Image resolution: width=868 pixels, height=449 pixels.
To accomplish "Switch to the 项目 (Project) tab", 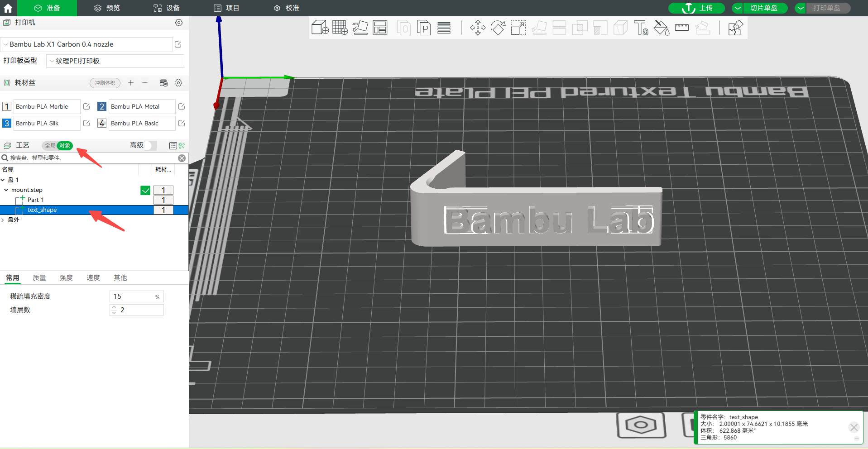I will coord(226,8).
